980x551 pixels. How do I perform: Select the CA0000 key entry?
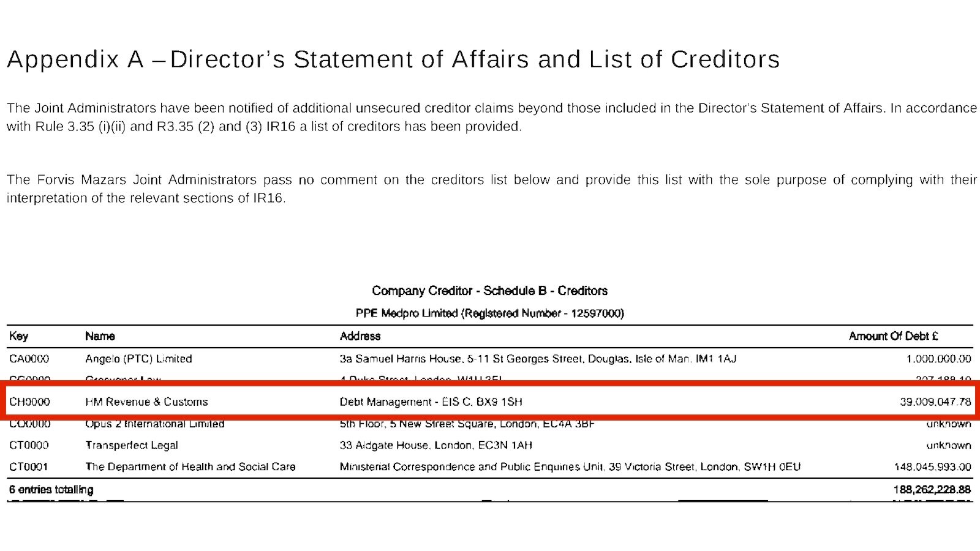[29, 359]
